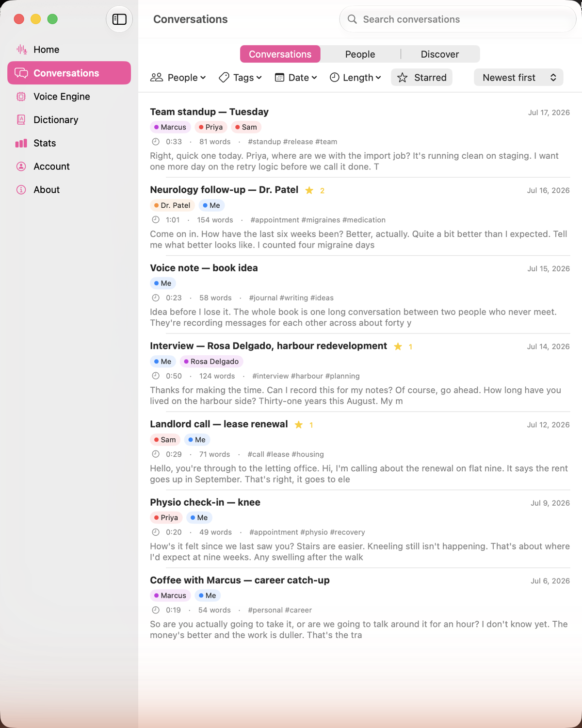Click the clock icon beside 0:50 duration

coord(156,376)
